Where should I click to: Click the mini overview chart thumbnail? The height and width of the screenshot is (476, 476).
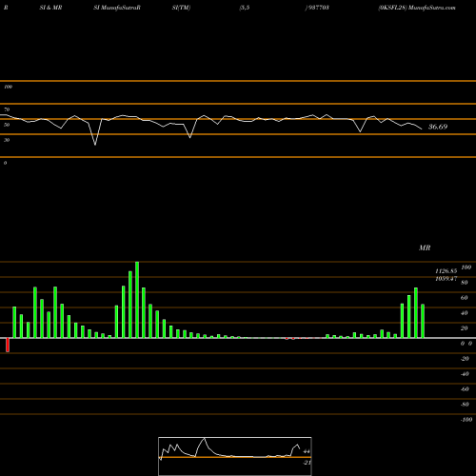coord(235,456)
